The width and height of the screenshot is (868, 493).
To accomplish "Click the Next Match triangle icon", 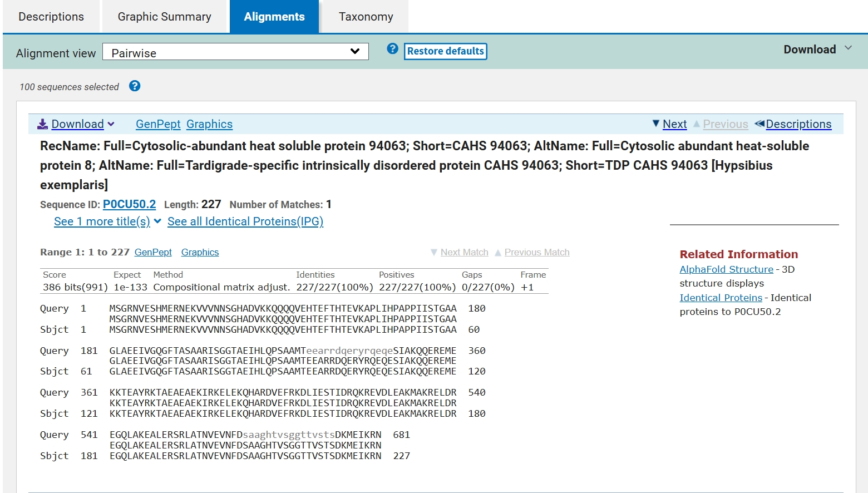I will [x=434, y=252].
